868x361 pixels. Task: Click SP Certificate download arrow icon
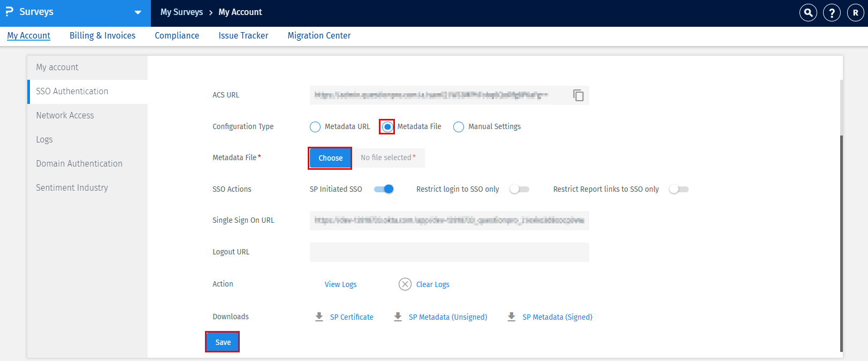319,317
